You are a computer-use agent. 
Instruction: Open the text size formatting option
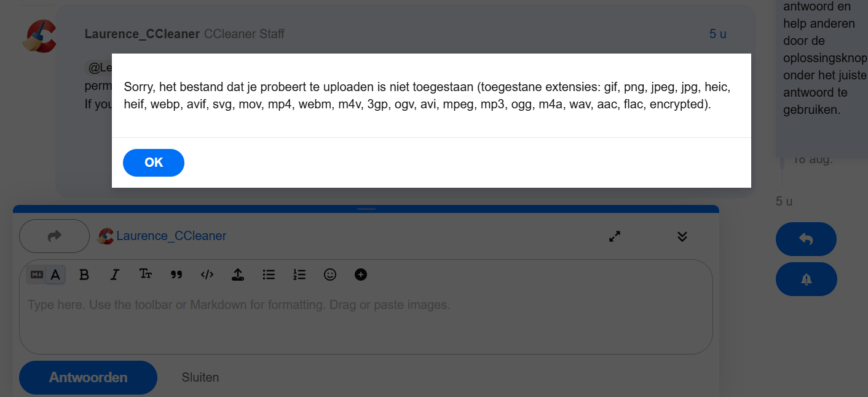tap(146, 275)
